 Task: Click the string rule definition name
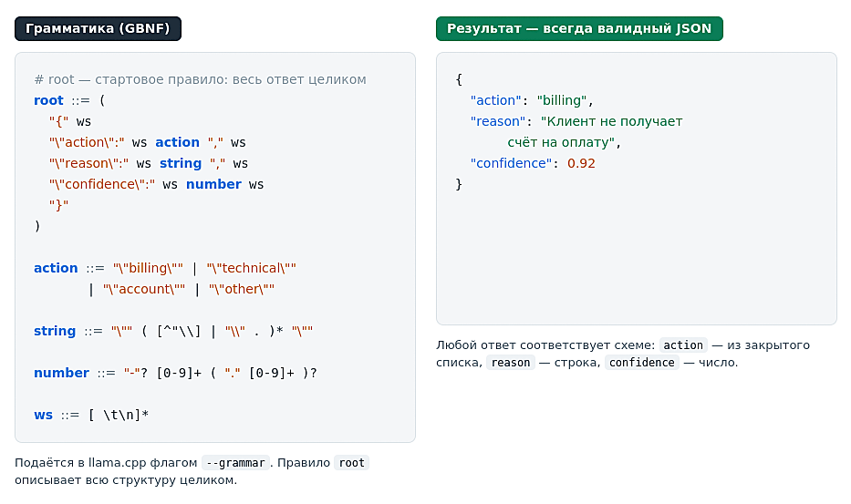coord(55,331)
